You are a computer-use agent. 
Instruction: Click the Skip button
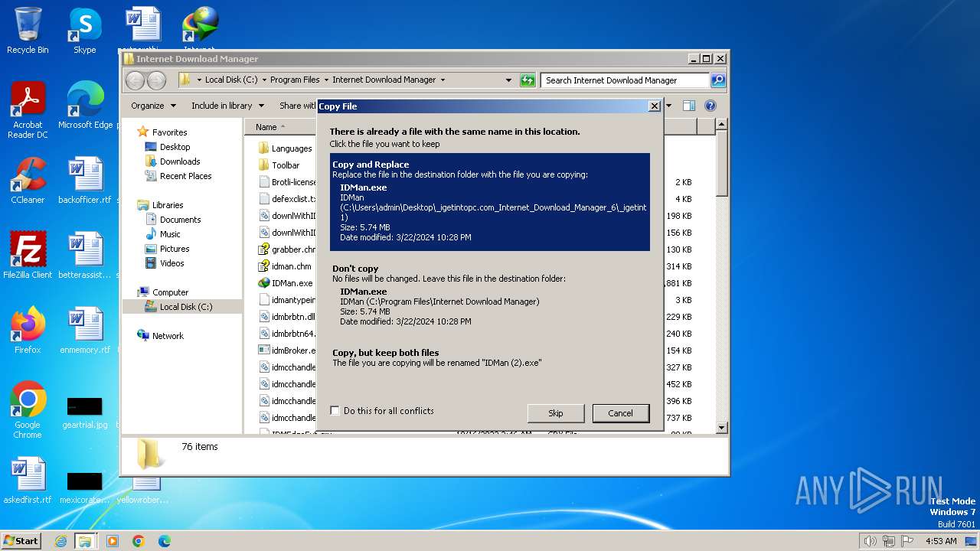point(556,413)
